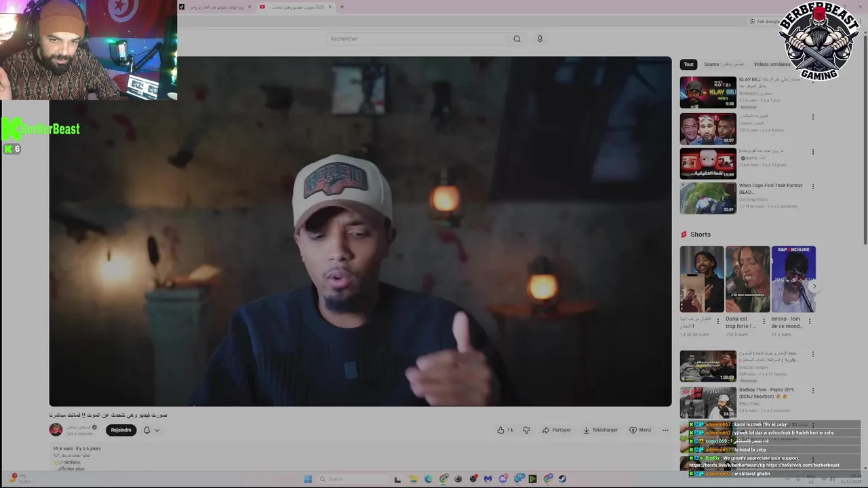Open When Cops Find Their Partner thumbnail
Viewport: 868px width, 488px height.
(x=708, y=199)
